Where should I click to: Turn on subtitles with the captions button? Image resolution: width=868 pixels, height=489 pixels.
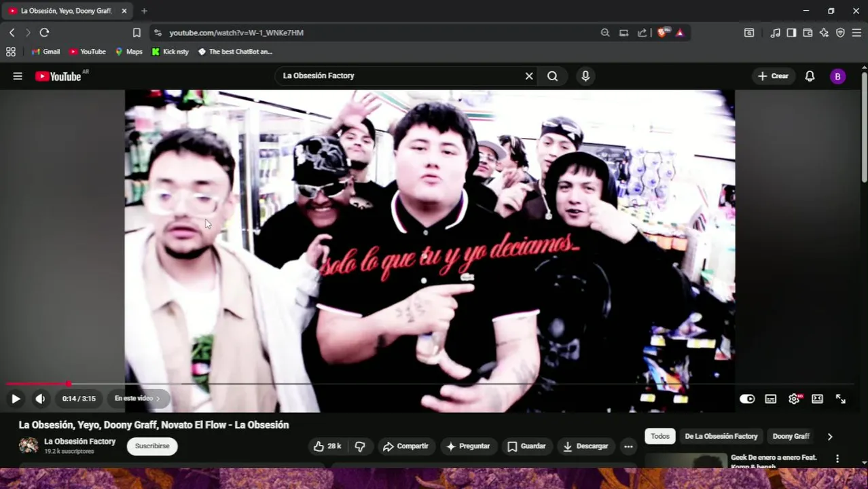click(x=770, y=399)
